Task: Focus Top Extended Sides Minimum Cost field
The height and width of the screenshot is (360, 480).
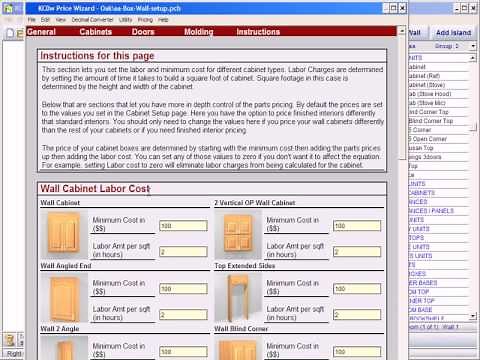Action: click(x=357, y=289)
